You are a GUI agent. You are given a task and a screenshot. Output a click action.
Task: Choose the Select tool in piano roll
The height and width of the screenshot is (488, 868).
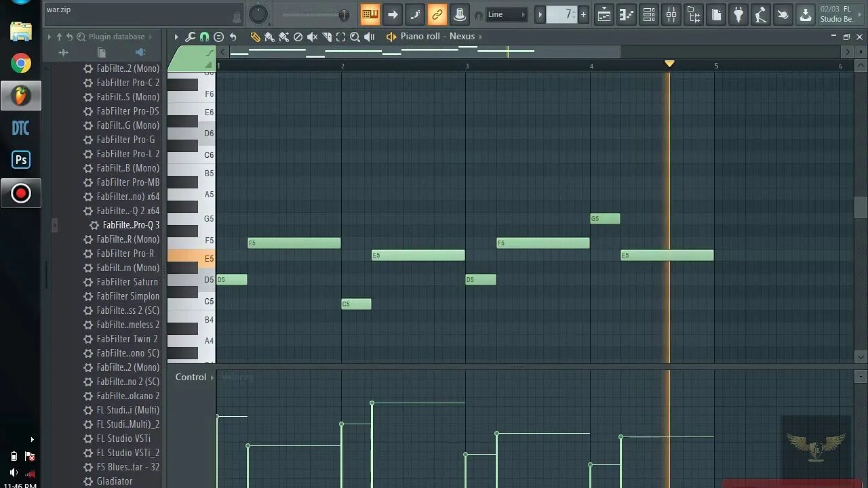340,37
